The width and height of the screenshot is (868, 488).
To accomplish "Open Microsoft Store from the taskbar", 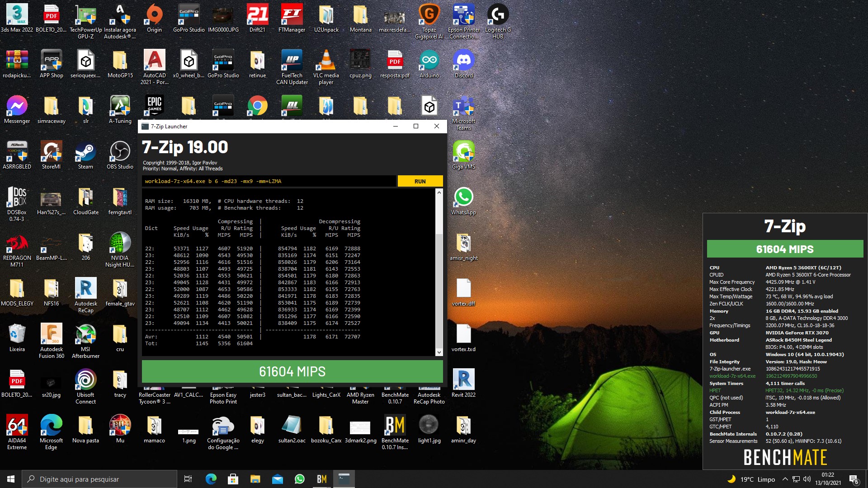I will [233, 479].
